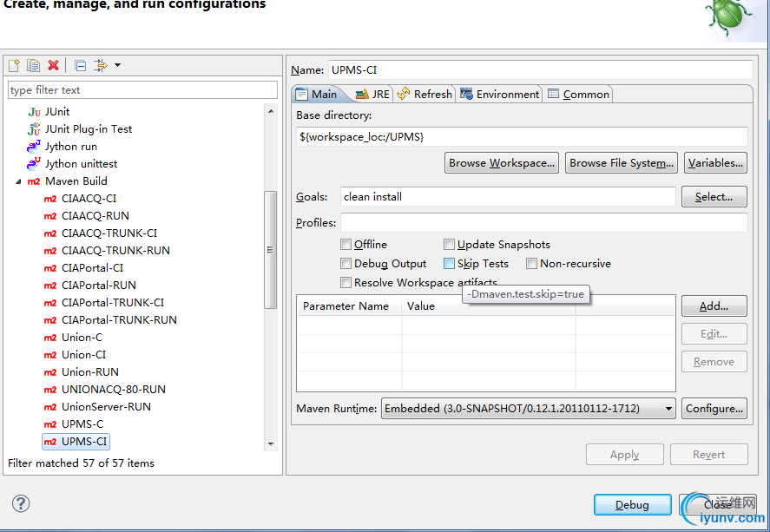Image resolution: width=770 pixels, height=532 pixels.
Task: Delete selected launch configuration with red X
Action: tap(54, 65)
